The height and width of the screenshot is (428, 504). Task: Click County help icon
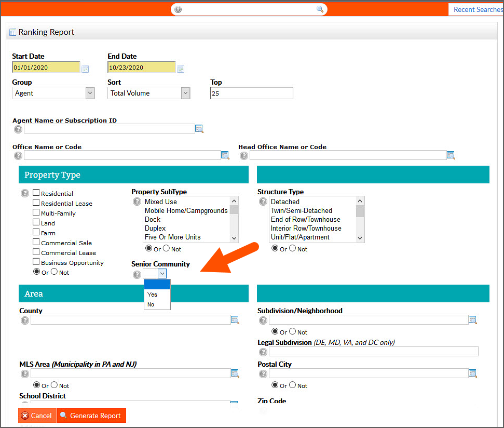(x=25, y=320)
